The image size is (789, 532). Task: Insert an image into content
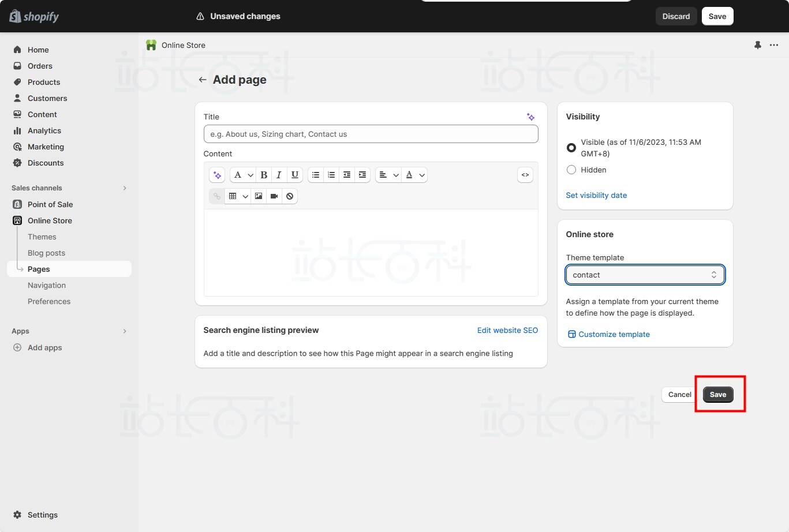(259, 196)
